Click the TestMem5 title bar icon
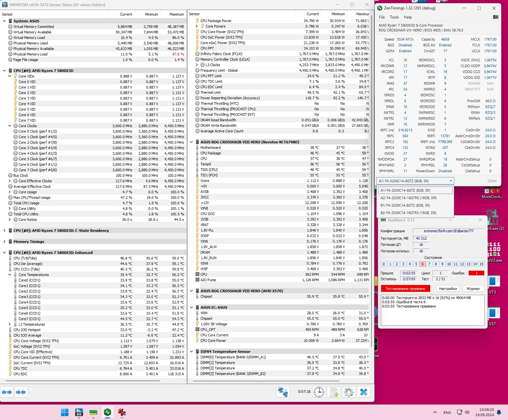 pos(383,220)
